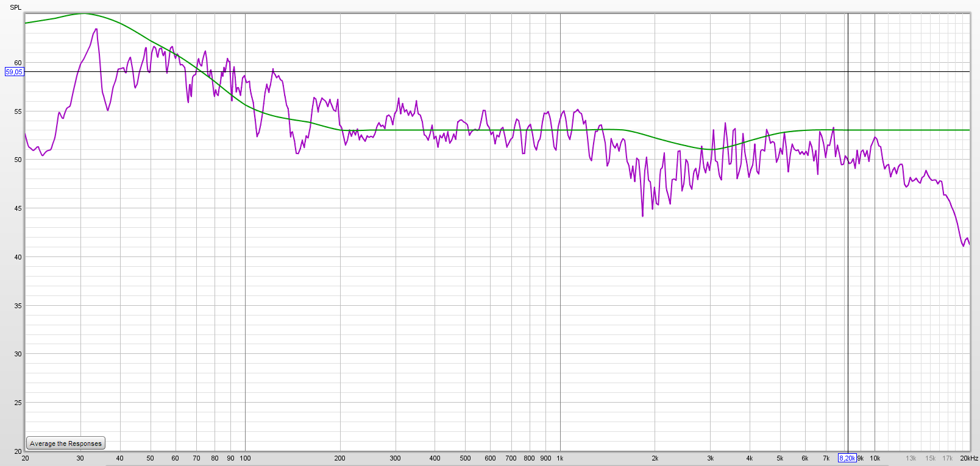This screenshot has width=980, height=466.
Task: Click the 300 frequency axis label
Action: [x=395, y=458]
